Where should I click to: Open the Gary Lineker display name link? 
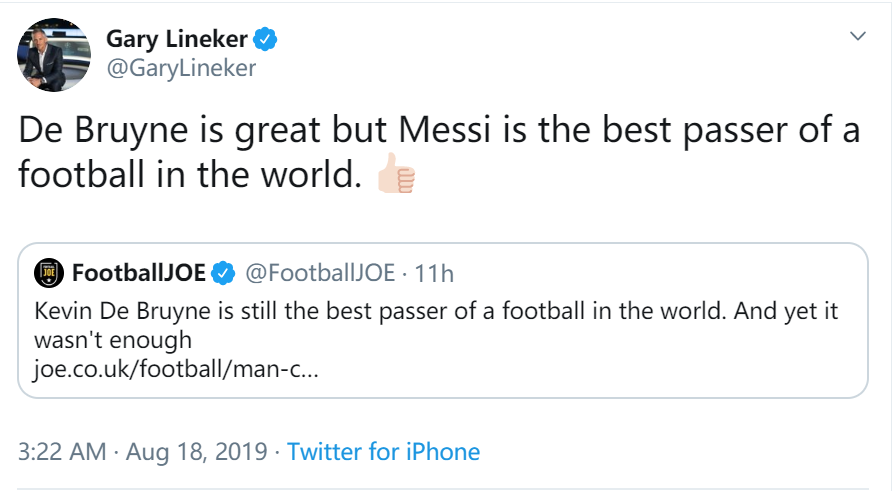tap(176, 40)
